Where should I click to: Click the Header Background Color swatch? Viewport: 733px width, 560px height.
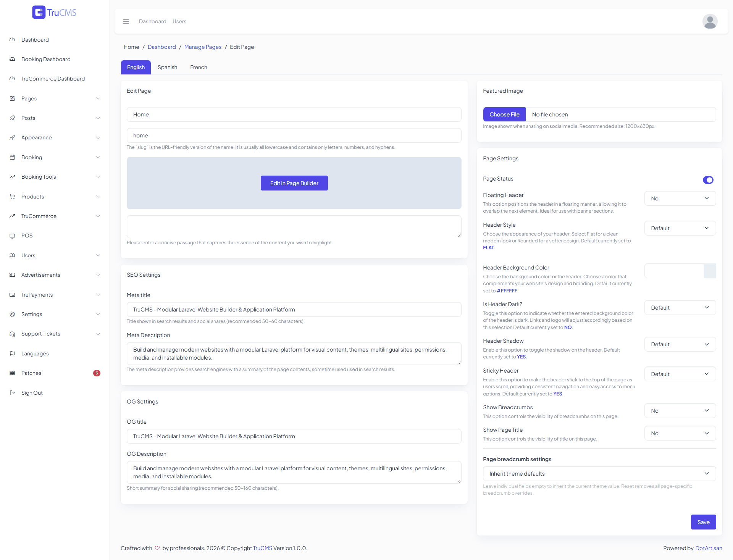pyautogui.click(x=710, y=271)
